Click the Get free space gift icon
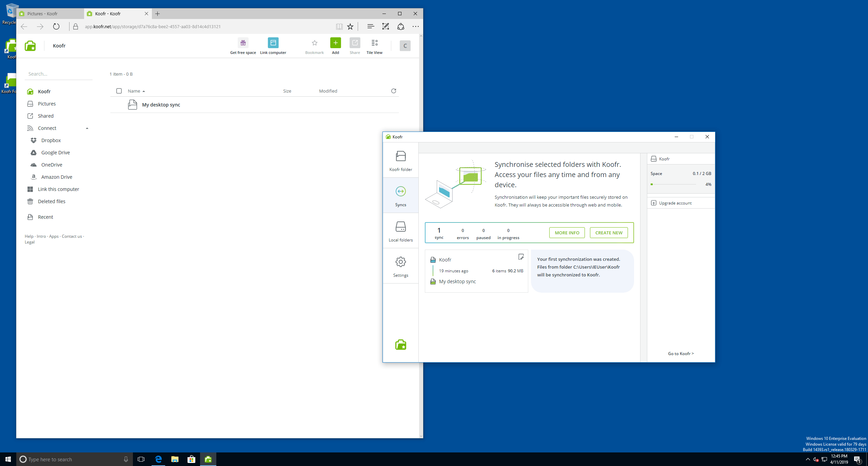 [x=243, y=43]
